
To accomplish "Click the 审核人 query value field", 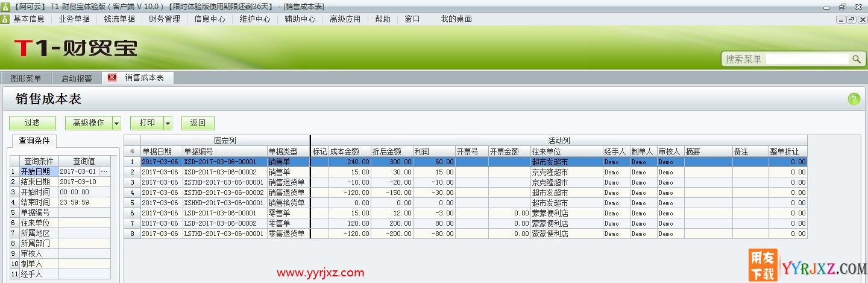I will click(84, 254).
